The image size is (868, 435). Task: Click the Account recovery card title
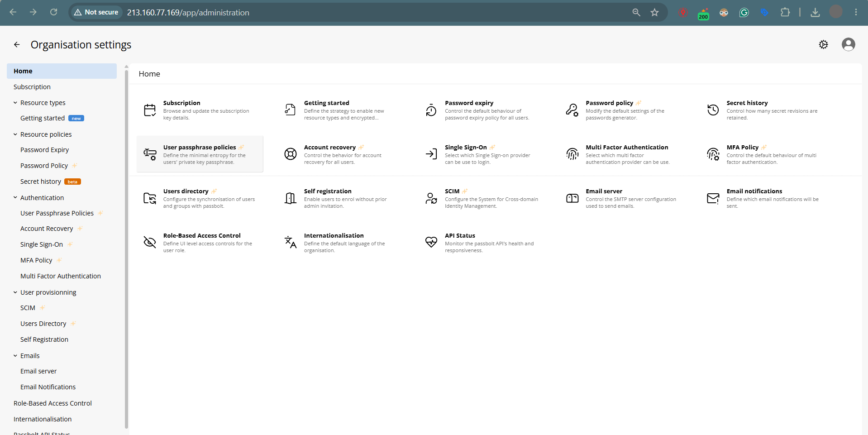pos(330,147)
